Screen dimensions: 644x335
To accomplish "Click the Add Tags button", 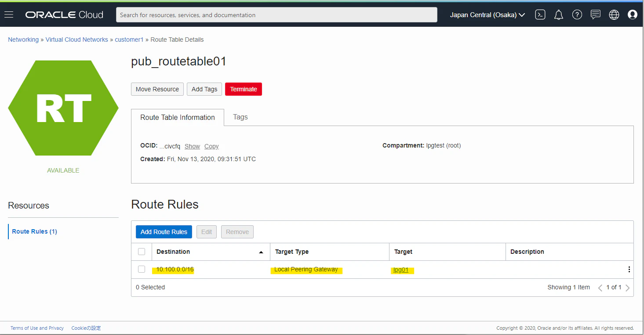I will click(x=204, y=89).
